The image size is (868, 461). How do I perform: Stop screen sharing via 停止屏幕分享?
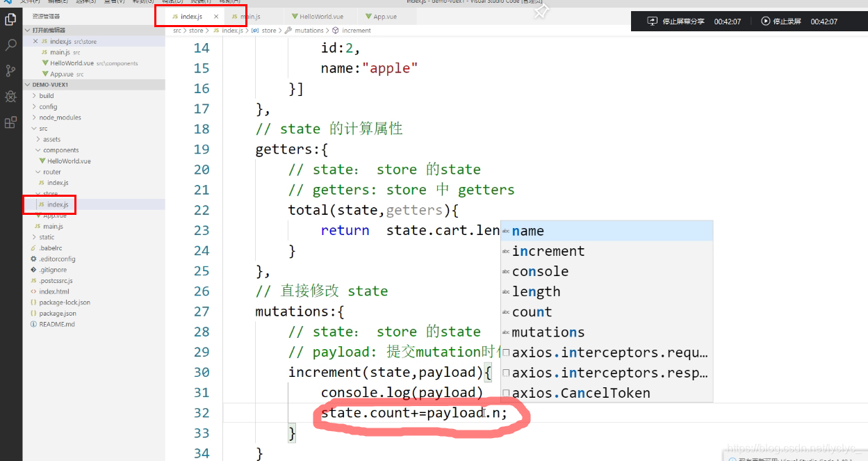point(683,22)
